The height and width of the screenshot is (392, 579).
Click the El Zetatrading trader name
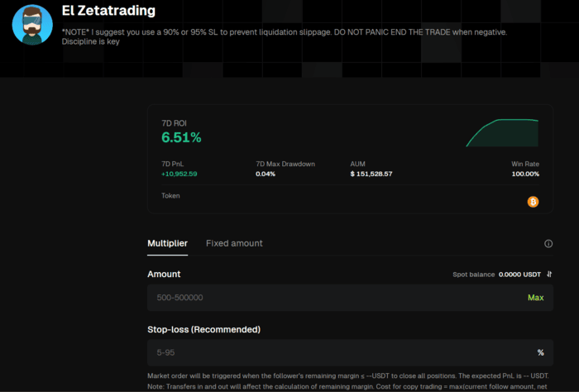coord(108,12)
